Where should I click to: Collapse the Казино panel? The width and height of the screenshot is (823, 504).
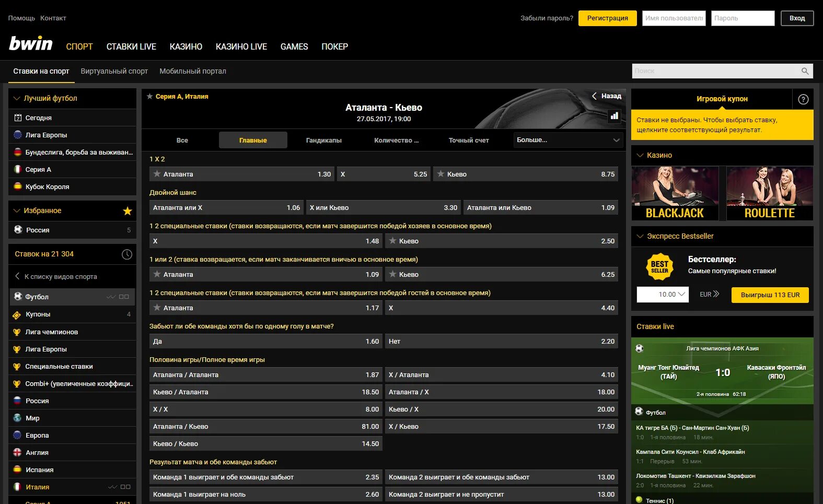click(640, 155)
